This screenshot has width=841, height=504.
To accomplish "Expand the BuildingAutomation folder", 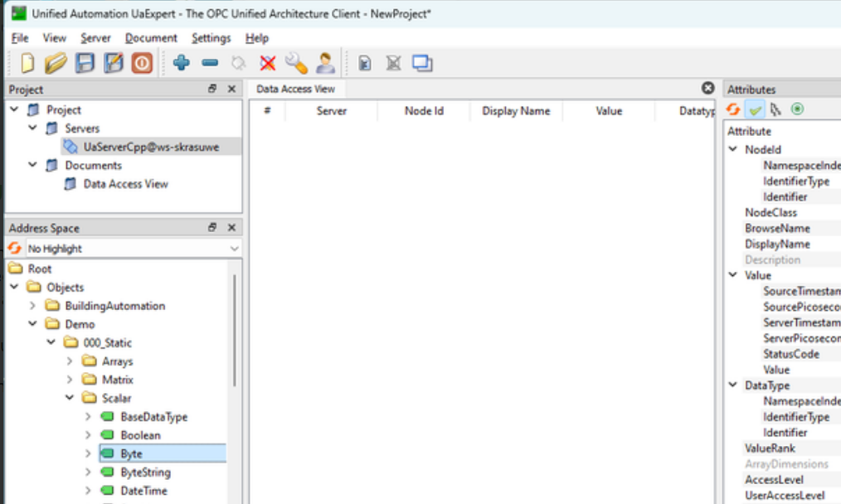I will [x=33, y=306].
